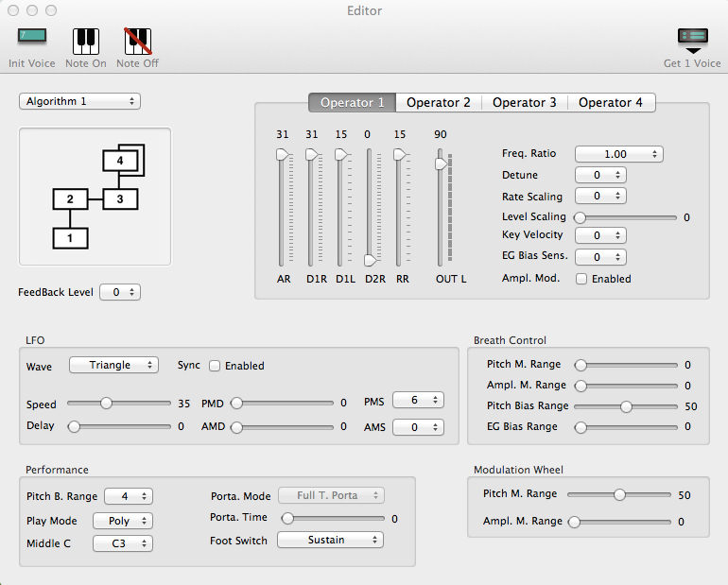Viewport: 728px width, 585px height.
Task: Open the Freq. Ratio dropdown
Action: (618, 154)
